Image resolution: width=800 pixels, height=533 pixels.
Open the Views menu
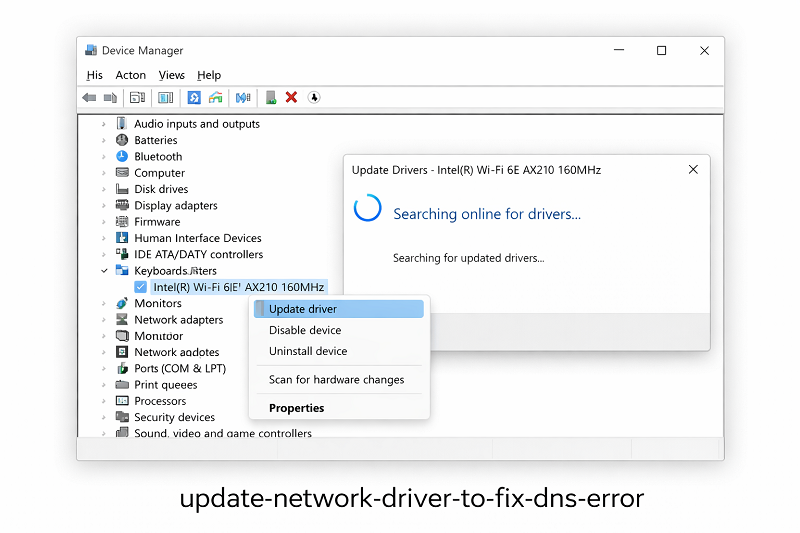pos(171,75)
